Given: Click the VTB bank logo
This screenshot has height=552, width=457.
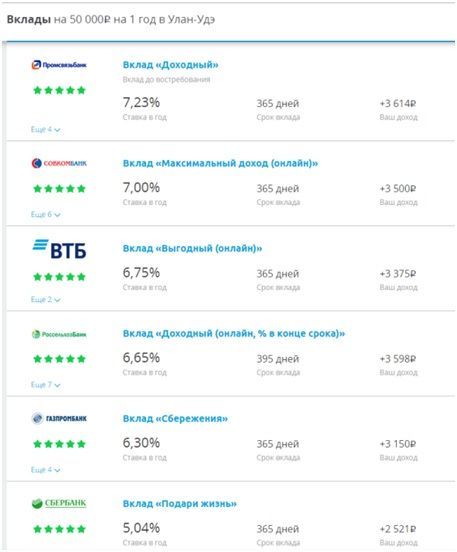Looking at the screenshot, I should click(59, 249).
